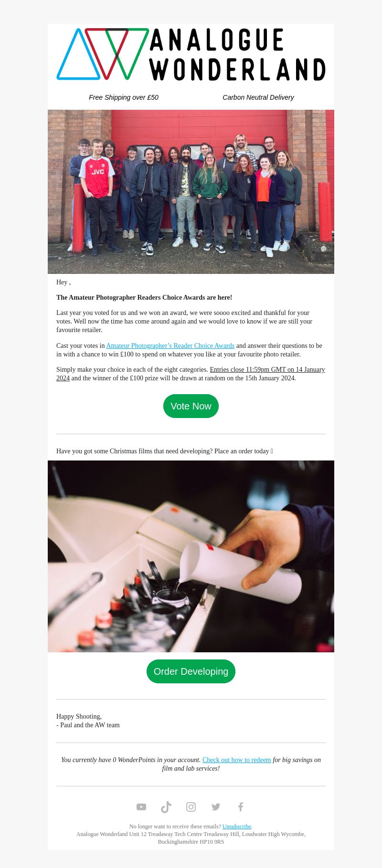Open the film developing chemical pouring photo

[191, 556]
